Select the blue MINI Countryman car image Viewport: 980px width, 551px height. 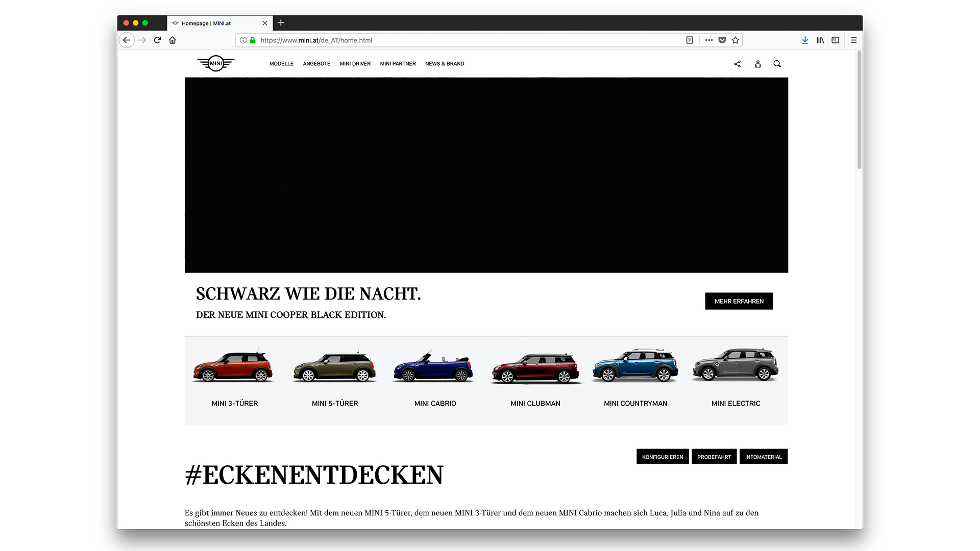635,365
